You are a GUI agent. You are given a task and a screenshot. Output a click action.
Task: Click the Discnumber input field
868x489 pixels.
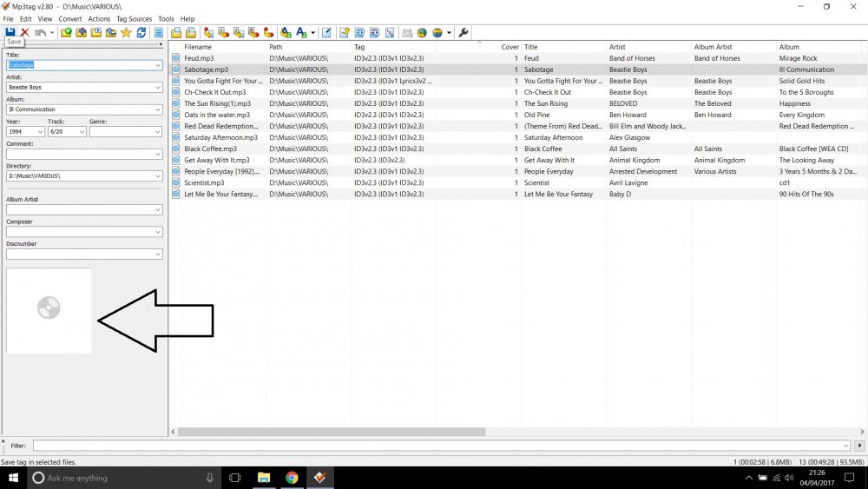[x=84, y=254]
